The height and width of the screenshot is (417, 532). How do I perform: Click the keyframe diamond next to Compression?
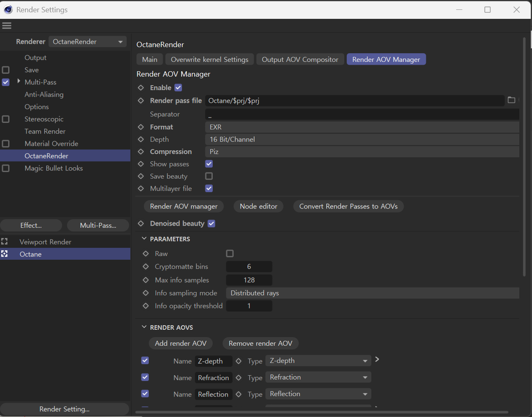(141, 152)
